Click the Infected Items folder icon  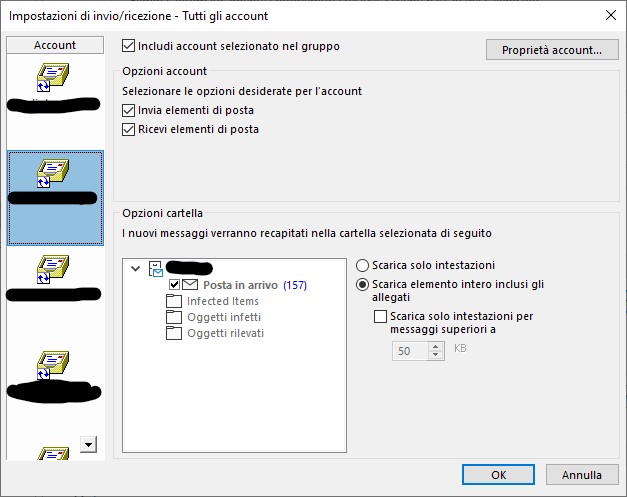coord(174,301)
